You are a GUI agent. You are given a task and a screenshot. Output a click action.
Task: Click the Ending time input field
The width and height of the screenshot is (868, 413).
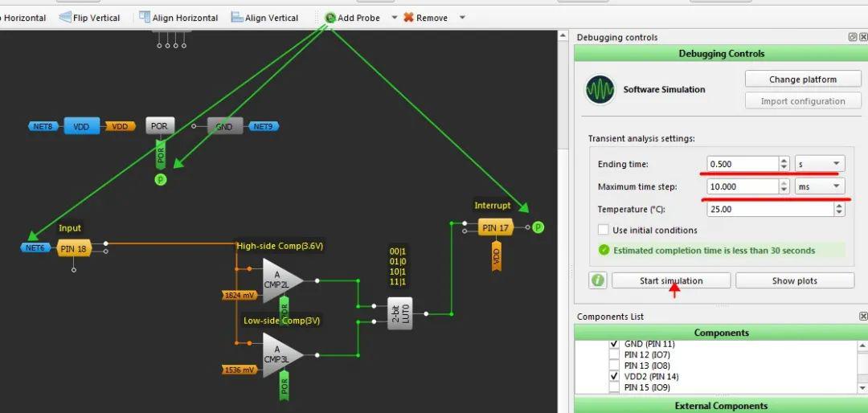(743, 164)
